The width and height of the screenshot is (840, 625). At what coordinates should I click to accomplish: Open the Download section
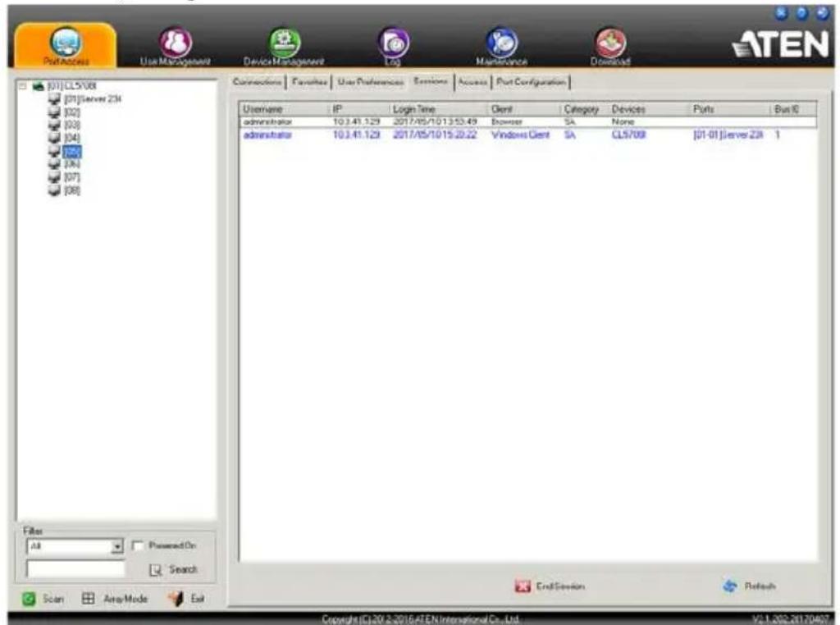(610, 47)
